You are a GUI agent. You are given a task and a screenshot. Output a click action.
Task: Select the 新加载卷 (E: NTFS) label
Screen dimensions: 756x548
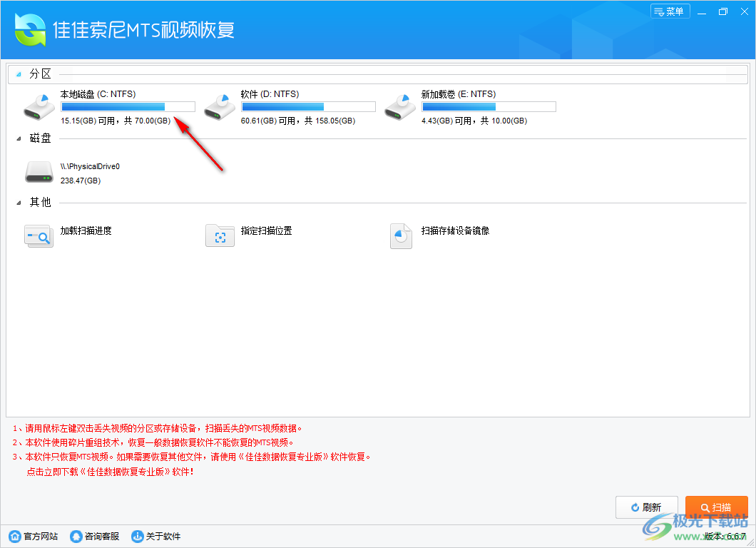459,94
